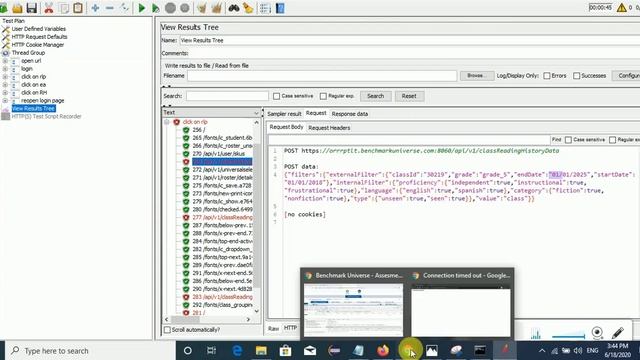640x360 pixels.
Task: Click the Name field containing View Results Tree
Action: [409, 40]
